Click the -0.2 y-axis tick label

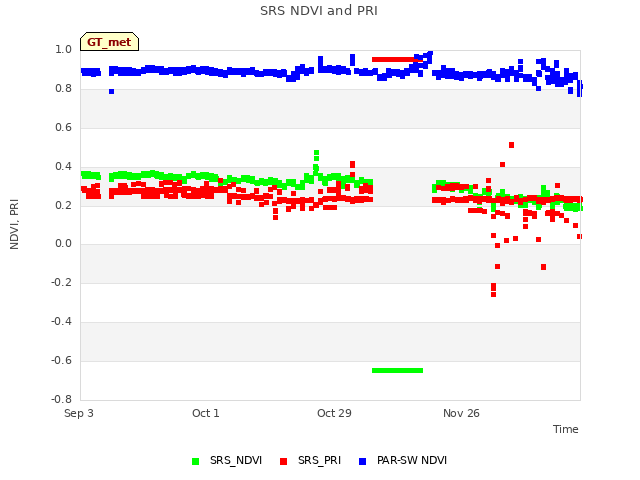pos(61,282)
